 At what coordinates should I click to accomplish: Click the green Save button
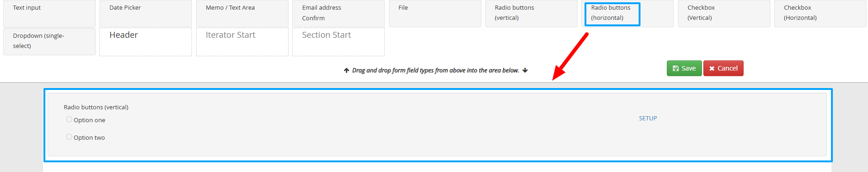click(684, 68)
